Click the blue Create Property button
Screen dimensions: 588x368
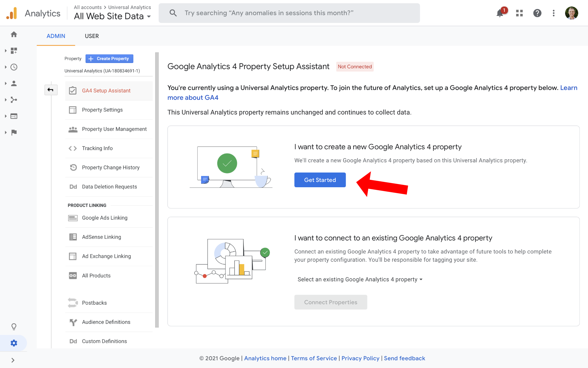tap(109, 59)
